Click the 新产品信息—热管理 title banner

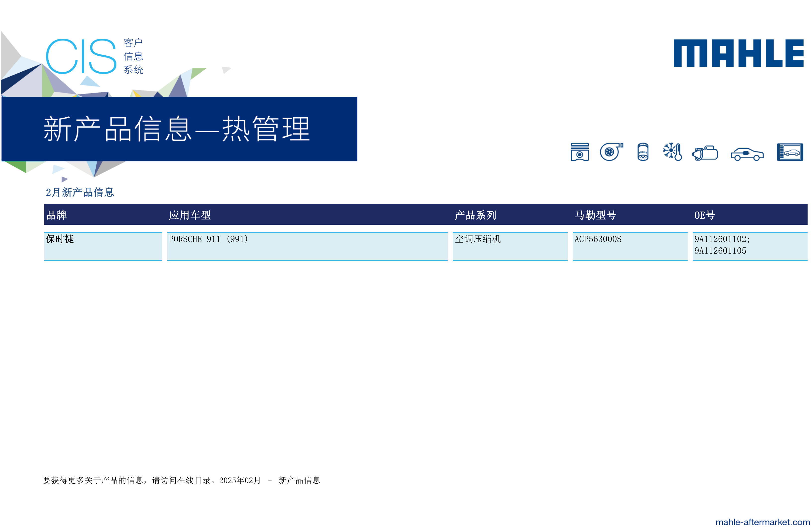click(x=179, y=129)
